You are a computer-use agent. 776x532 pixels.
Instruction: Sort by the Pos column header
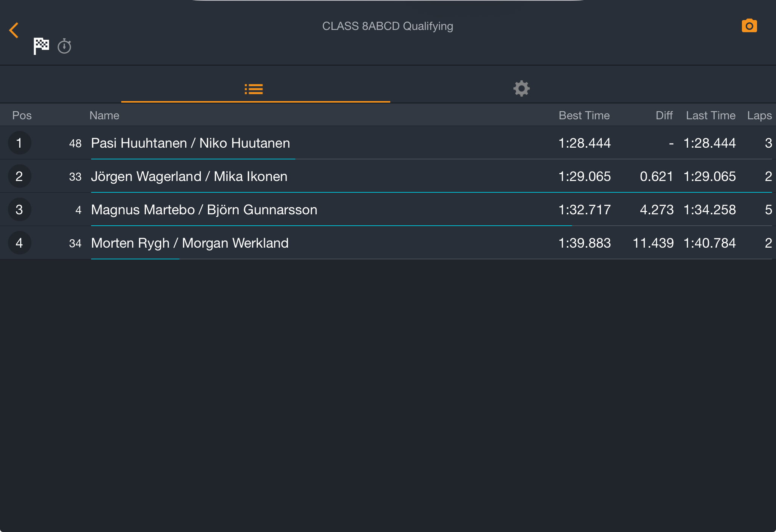coord(22,115)
